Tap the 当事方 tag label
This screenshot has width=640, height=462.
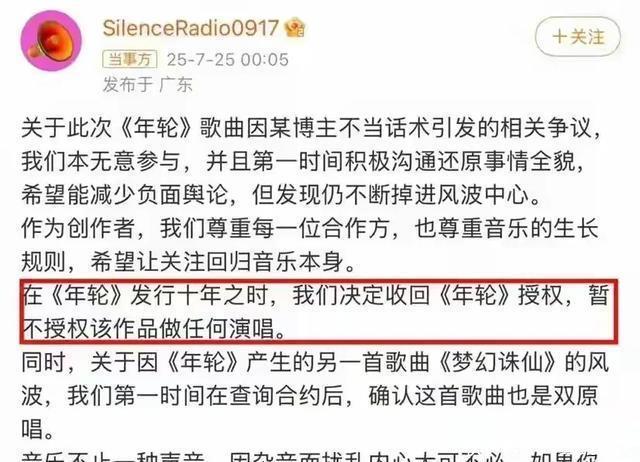pos(130,60)
